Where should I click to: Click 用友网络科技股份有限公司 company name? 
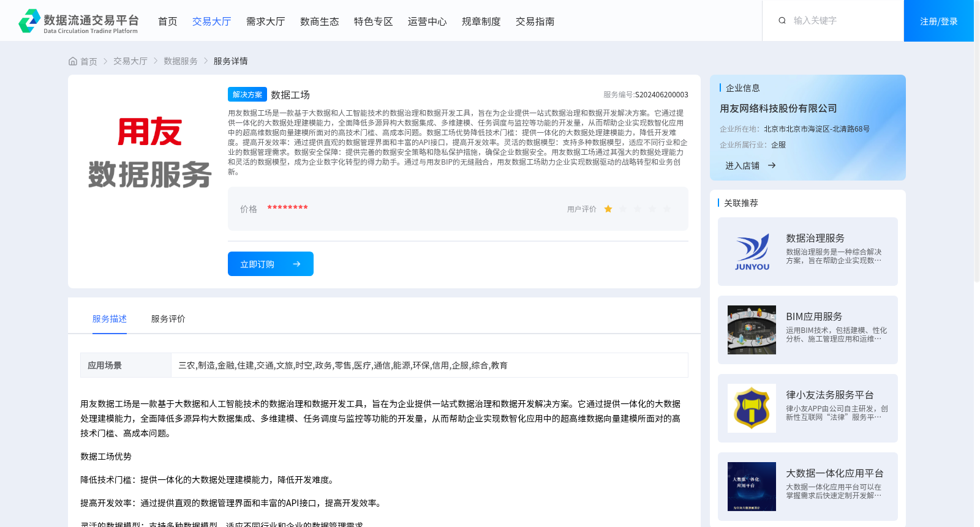click(x=778, y=108)
